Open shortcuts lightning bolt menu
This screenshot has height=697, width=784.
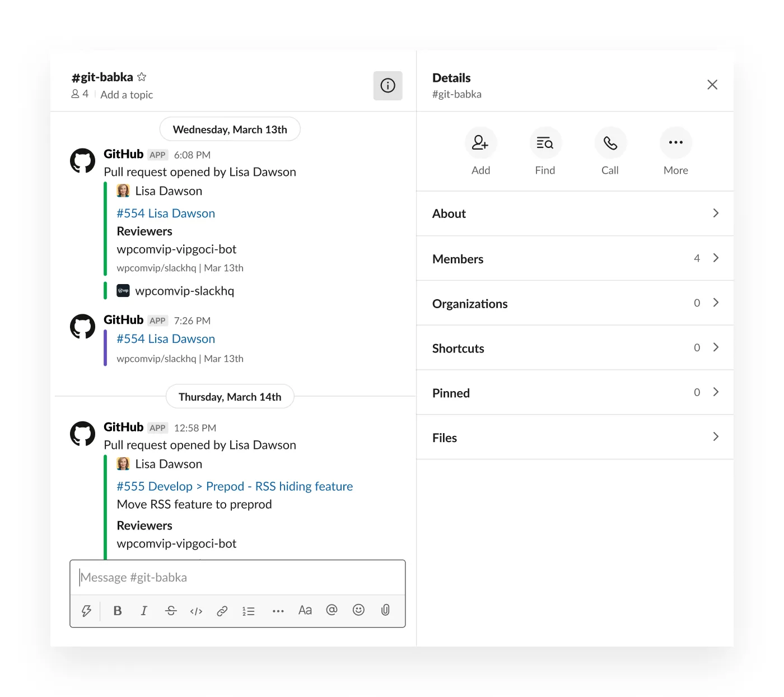coord(86,611)
